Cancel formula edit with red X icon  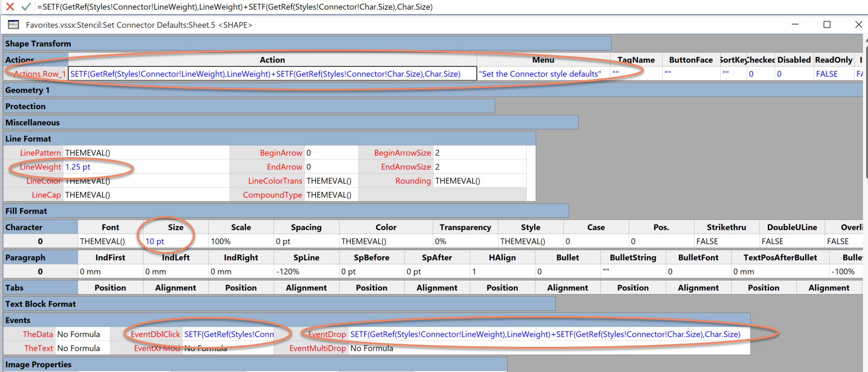10,6
